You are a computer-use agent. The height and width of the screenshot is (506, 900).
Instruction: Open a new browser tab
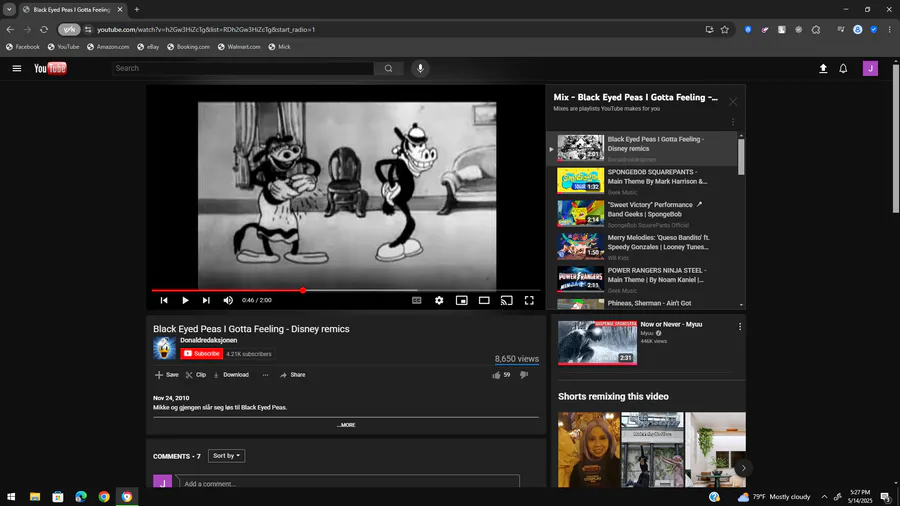coord(137,9)
